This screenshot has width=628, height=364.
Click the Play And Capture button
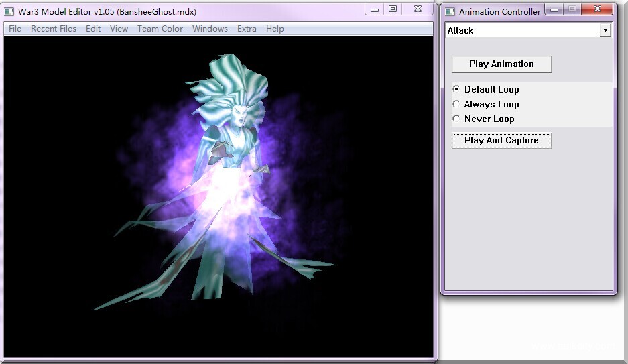pyautogui.click(x=501, y=141)
